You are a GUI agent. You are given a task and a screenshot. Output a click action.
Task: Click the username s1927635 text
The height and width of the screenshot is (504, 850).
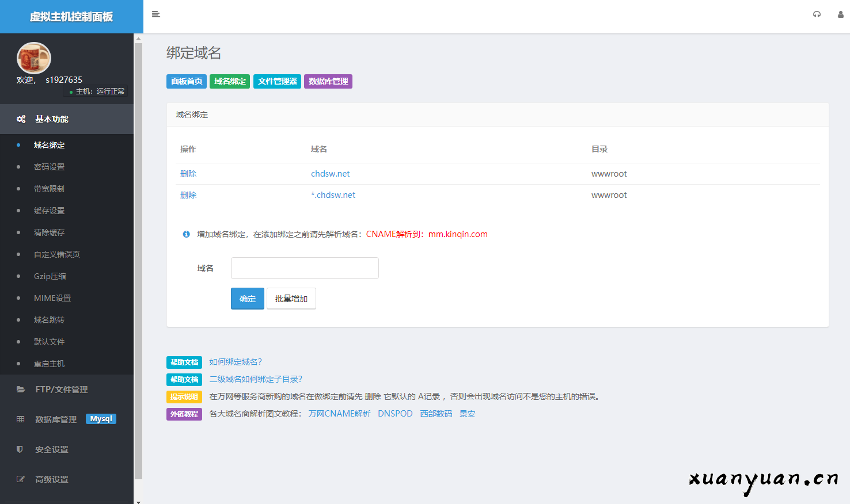point(64,80)
